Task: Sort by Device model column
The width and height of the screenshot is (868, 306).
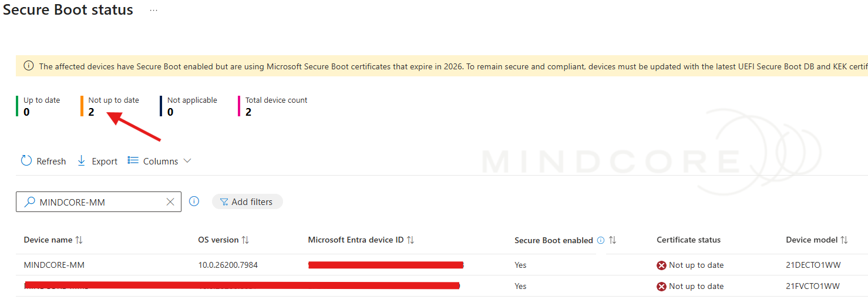Action: click(844, 240)
